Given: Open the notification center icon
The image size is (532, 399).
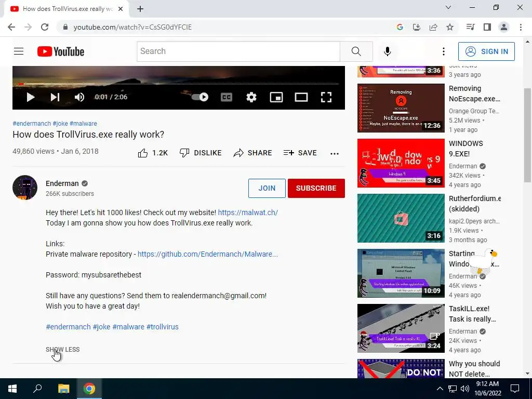Looking at the screenshot, I should pos(515,389).
